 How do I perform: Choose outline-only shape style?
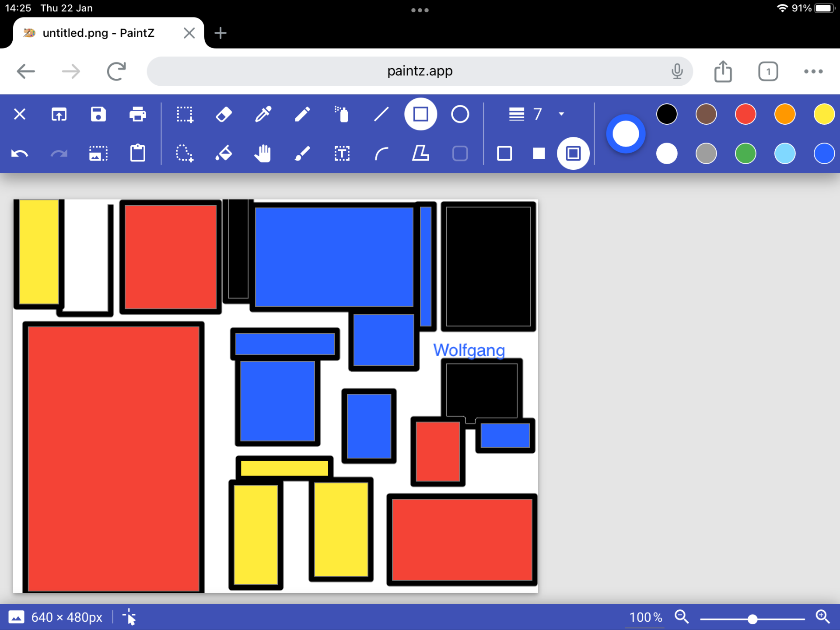tap(504, 154)
